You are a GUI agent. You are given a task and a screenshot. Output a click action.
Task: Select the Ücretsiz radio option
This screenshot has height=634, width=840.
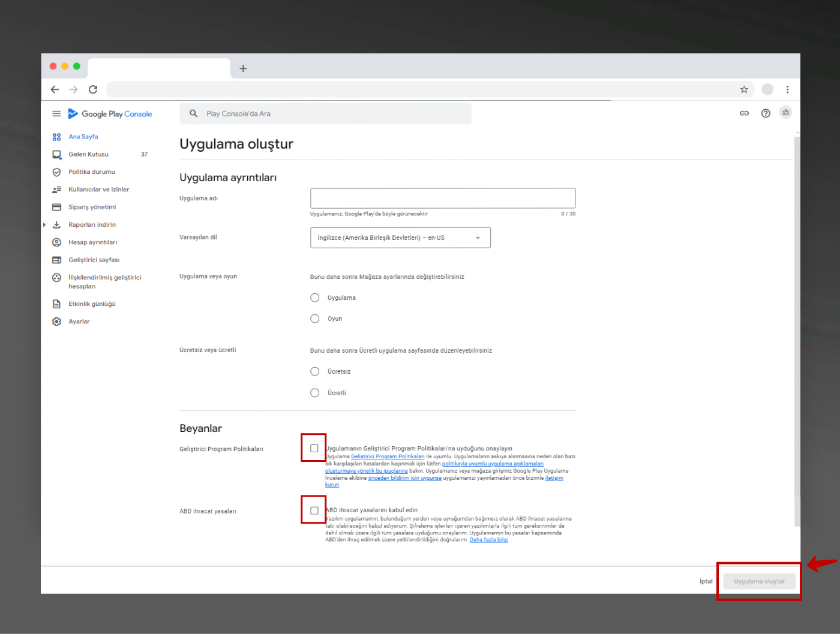(x=315, y=371)
